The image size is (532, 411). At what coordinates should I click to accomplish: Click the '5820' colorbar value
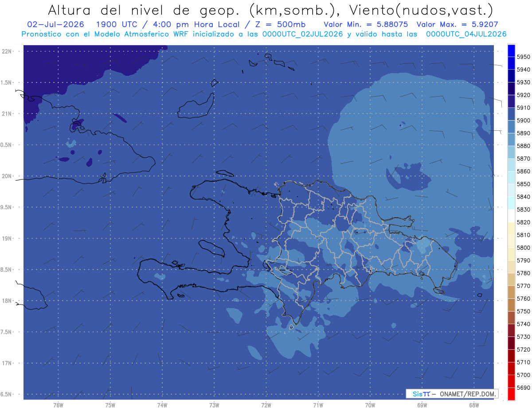point(523,222)
